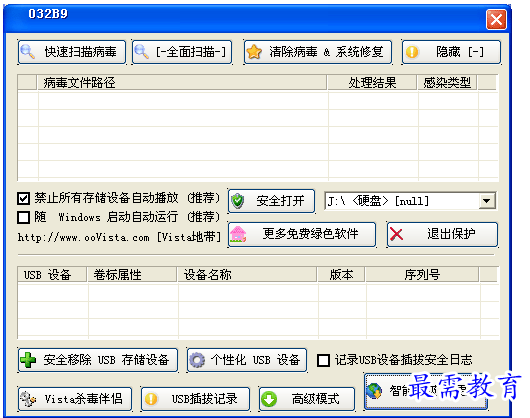This screenshot has height=418, width=530.
Task: Click 个性化 USB 设备 button
Action: tap(247, 360)
